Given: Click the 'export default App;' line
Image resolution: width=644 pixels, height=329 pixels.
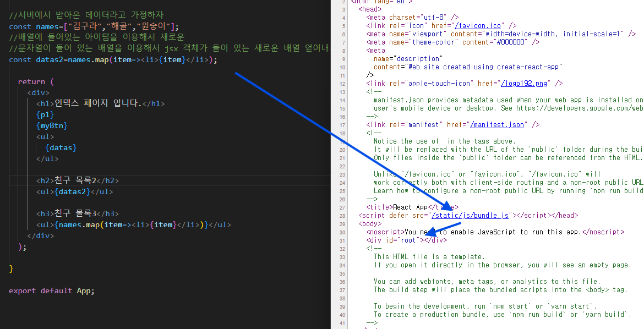Looking at the screenshot, I should point(52,291).
